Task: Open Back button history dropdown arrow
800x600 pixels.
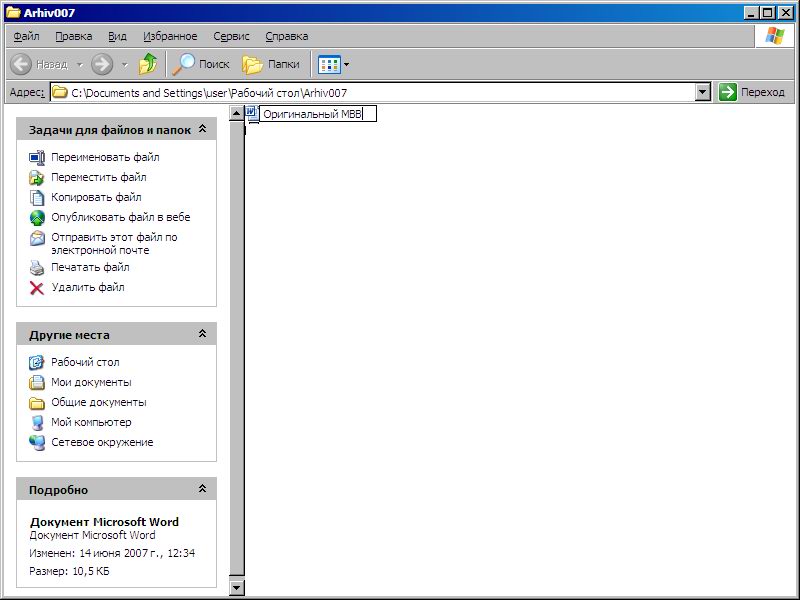Action: [x=80, y=65]
